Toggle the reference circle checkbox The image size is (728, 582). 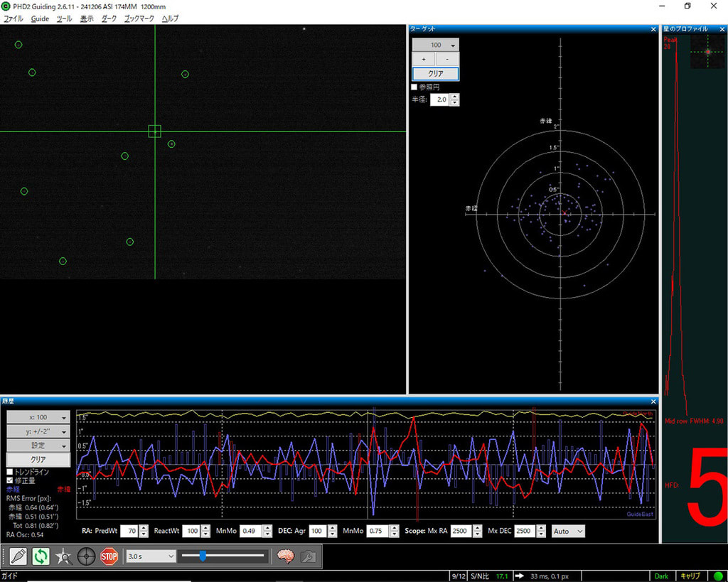pyautogui.click(x=414, y=87)
